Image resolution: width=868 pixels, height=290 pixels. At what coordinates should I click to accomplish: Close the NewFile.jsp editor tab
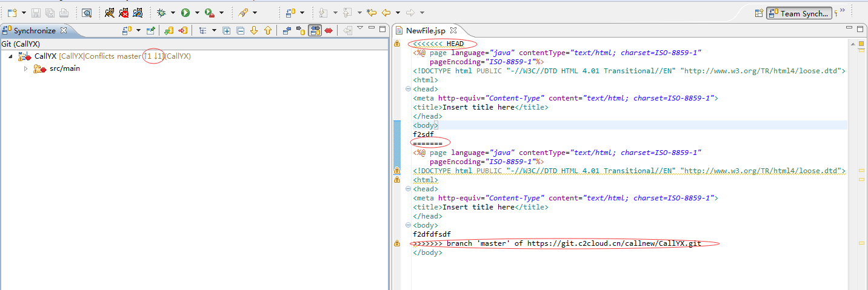coord(453,30)
